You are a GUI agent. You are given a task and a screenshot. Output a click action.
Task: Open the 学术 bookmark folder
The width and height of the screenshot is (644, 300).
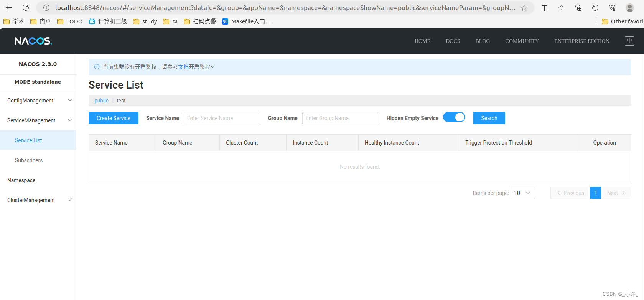click(x=14, y=21)
